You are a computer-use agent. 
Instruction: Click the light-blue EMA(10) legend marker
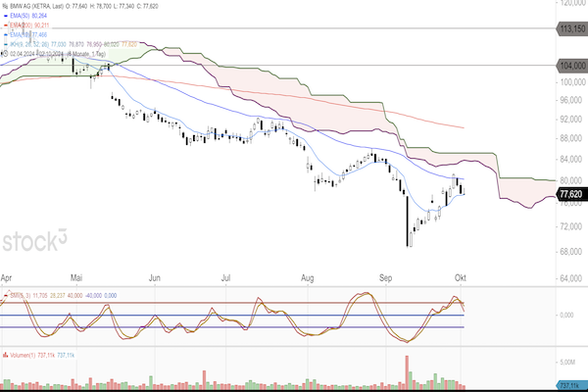point(5,35)
